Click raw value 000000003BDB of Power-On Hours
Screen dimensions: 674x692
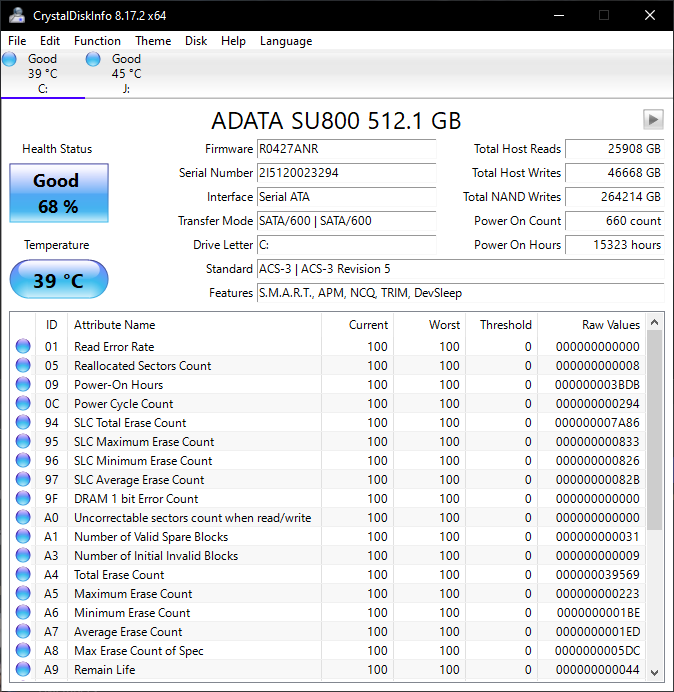click(x=598, y=385)
